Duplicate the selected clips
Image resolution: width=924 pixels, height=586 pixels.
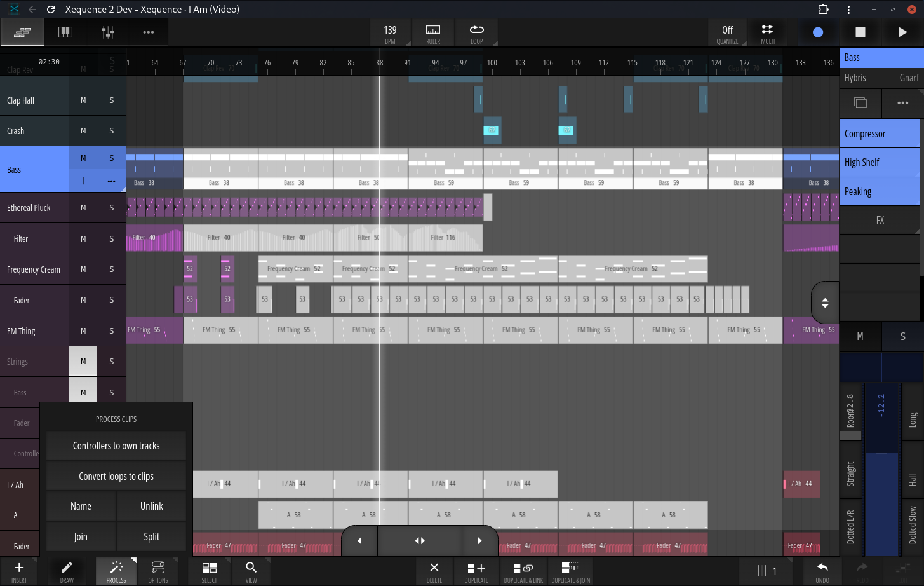click(x=476, y=571)
